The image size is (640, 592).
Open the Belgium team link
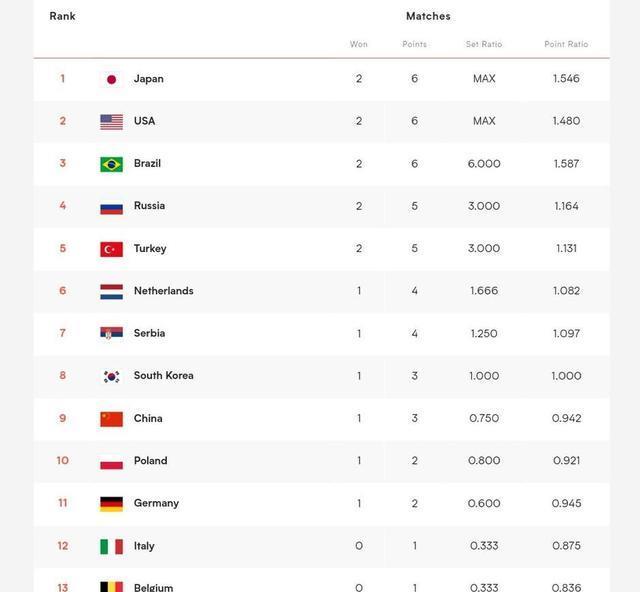(153, 588)
